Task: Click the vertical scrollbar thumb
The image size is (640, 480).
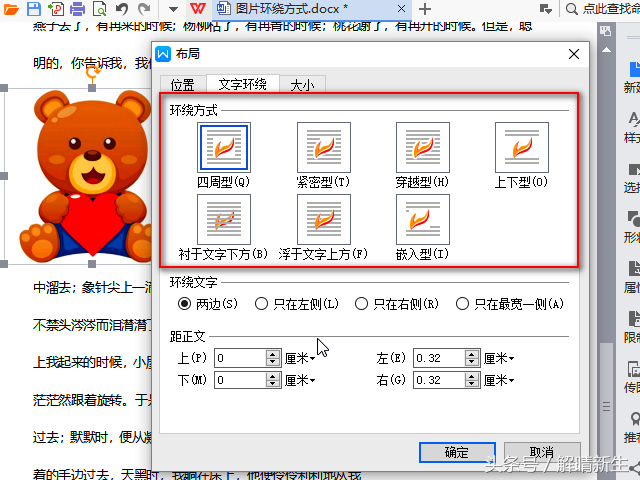Action: point(607,406)
